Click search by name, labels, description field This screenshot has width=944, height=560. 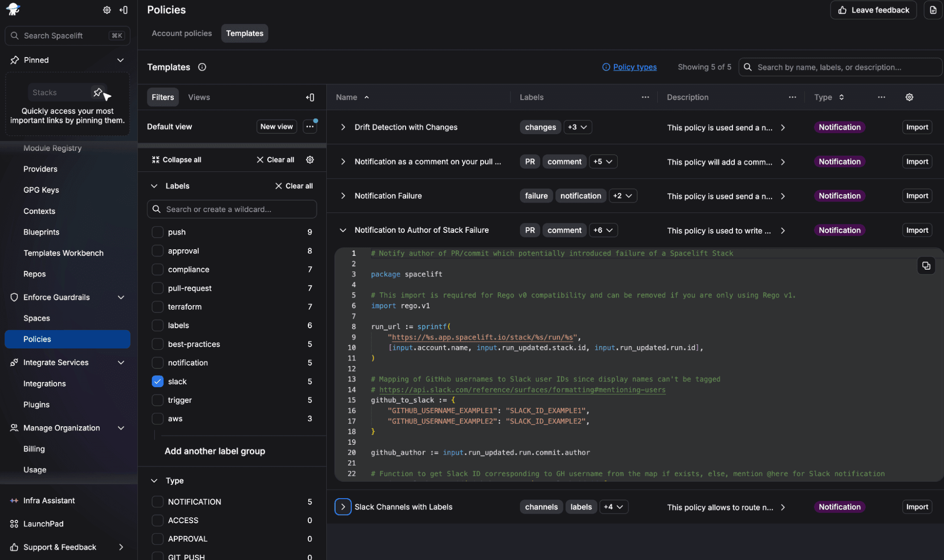pyautogui.click(x=840, y=67)
